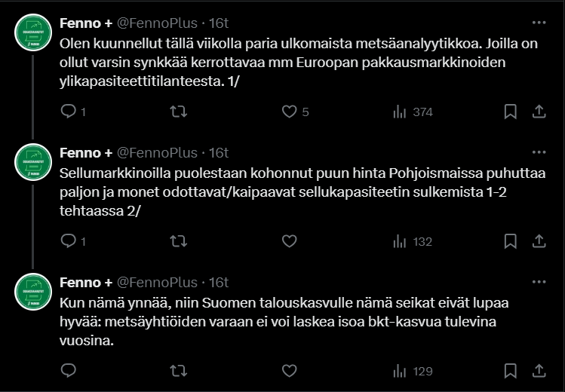Image resolution: width=565 pixels, height=392 pixels.
Task: Open more options on the second tweet
Action: click(x=539, y=152)
